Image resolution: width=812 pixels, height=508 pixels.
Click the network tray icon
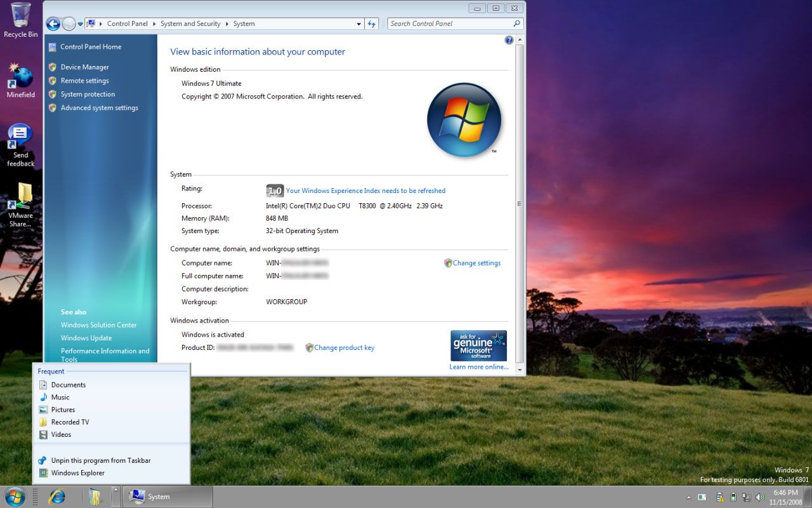click(x=747, y=497)
